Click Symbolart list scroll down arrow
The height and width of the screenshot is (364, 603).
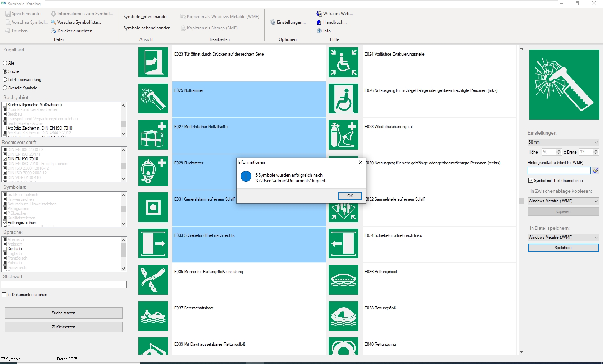(123, 224)
